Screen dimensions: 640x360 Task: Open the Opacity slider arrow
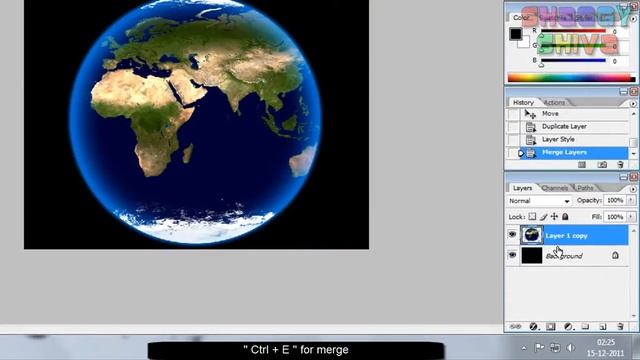tap(631, 200)
